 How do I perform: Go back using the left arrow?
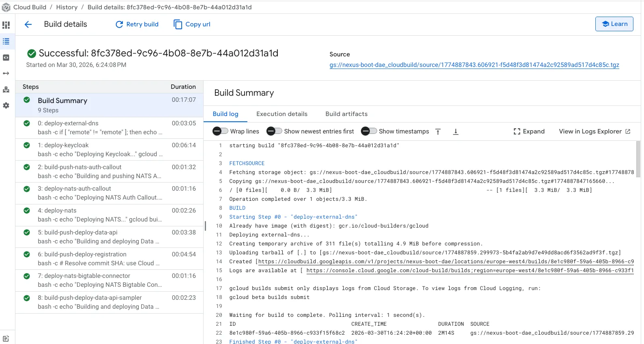[28, 24]
